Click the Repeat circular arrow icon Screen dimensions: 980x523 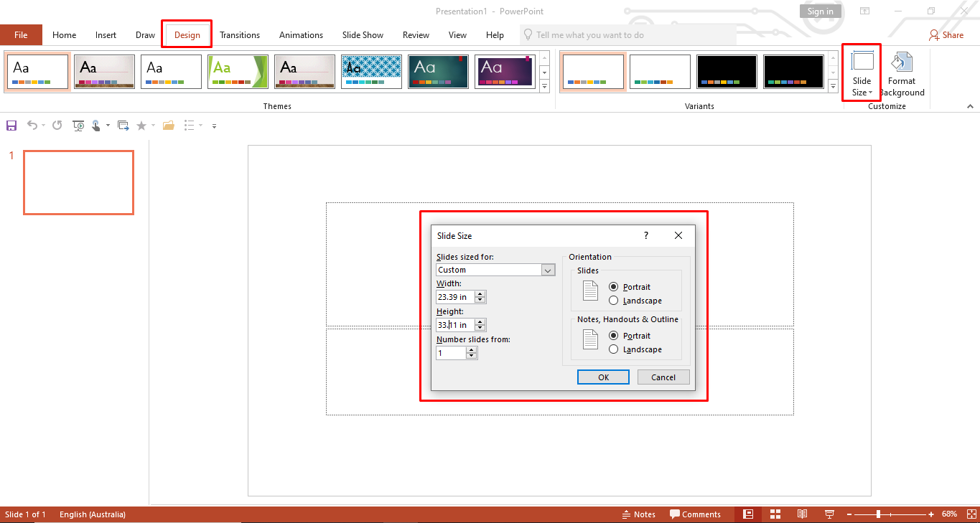tap(57, 126)
